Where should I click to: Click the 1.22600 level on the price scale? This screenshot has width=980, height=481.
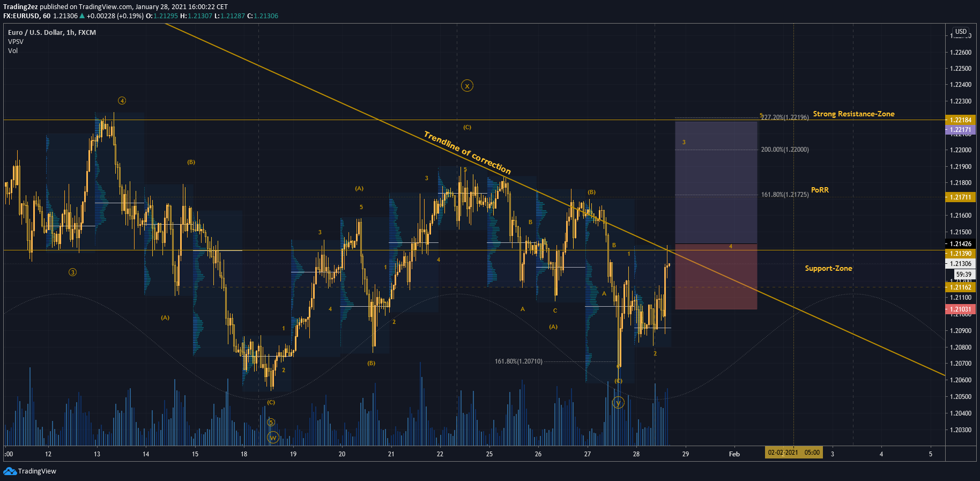pyautogui.click(x=960, y=53)
